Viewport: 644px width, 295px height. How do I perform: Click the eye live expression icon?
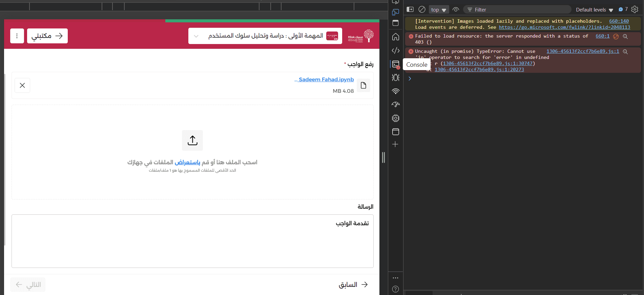pyautogui.click(x=456, y=9)
